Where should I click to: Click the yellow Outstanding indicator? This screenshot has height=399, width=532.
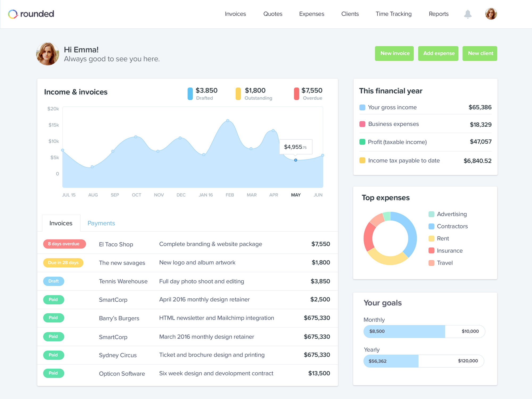point(238,94)
